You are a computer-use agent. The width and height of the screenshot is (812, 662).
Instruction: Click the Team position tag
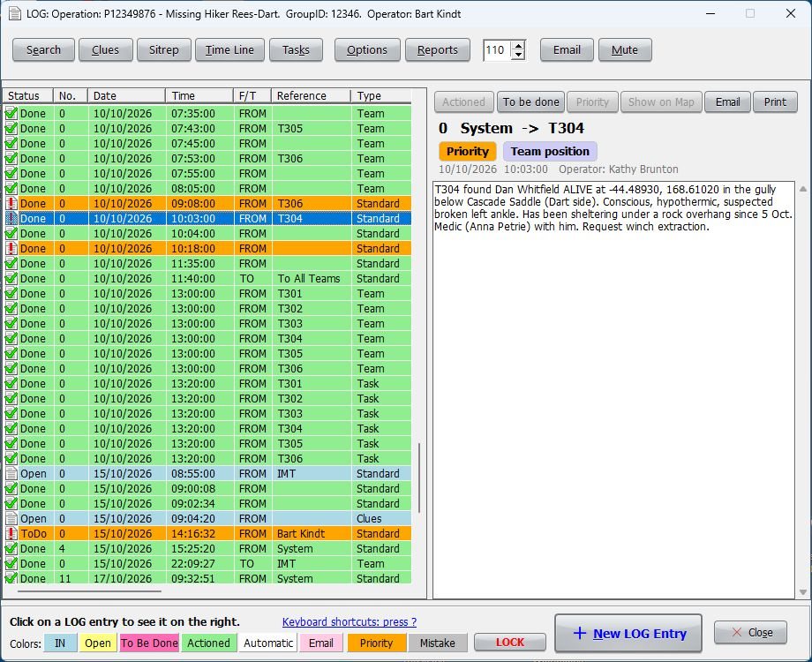coord(550,151)
